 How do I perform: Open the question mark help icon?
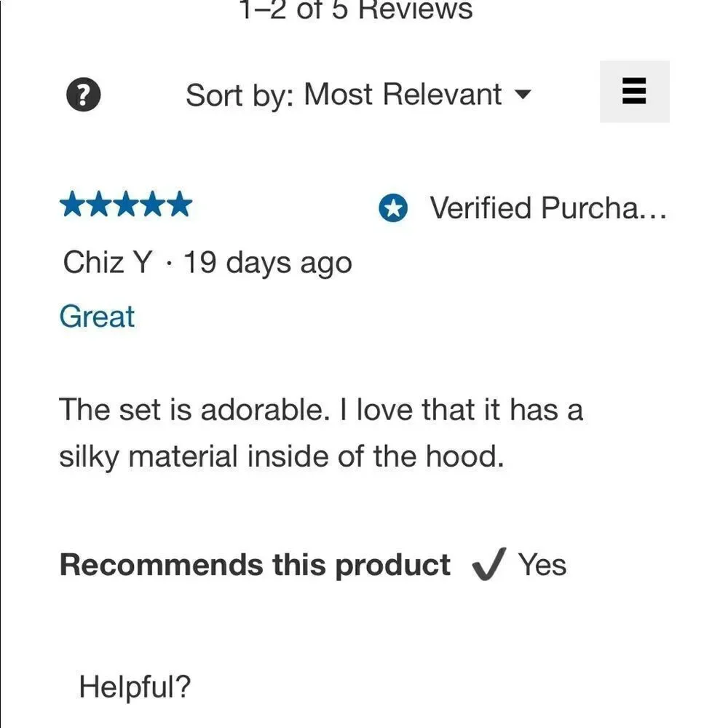84,94
